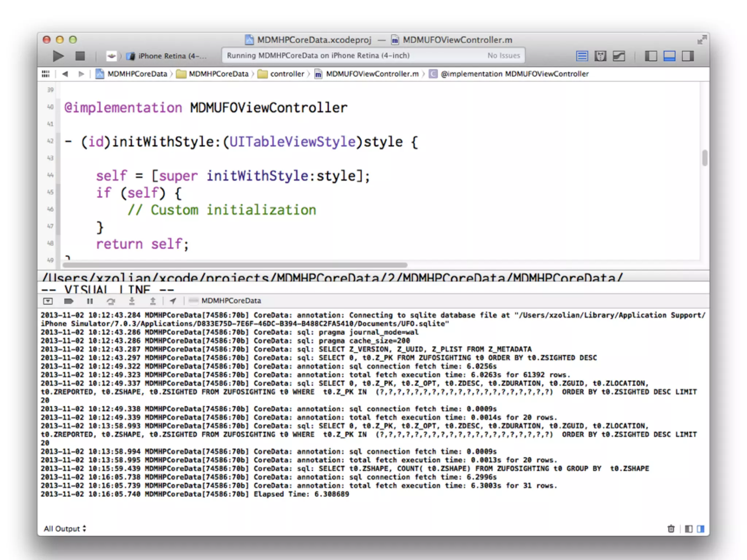Click the MDMHPCoreData project in jump bar
This screenshot has height=560, width=747.
point(131,74)
